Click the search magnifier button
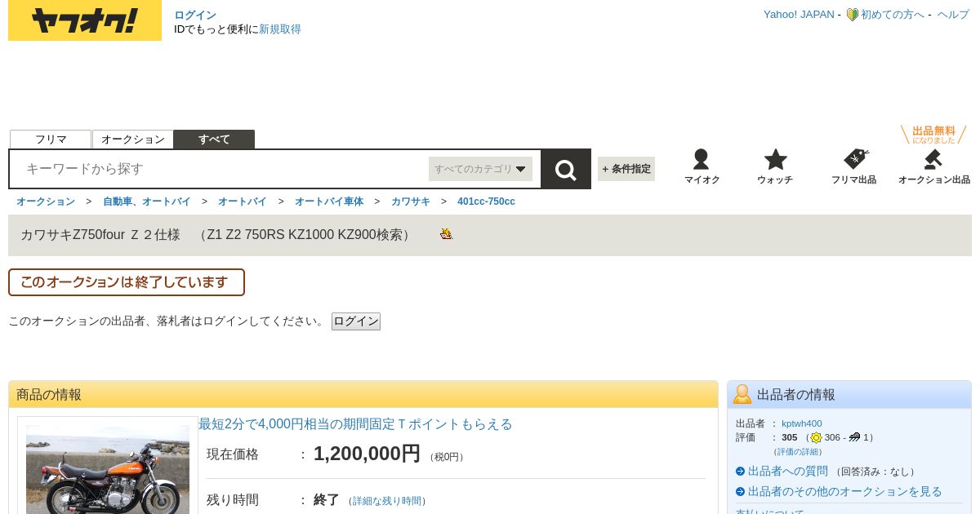This screenshot has width=980, height=514. point(566,170)
